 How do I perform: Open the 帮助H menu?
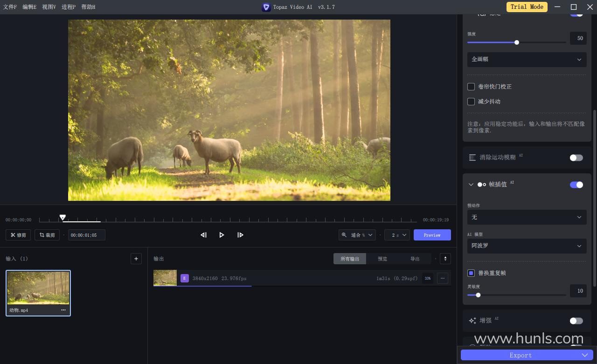88,7
